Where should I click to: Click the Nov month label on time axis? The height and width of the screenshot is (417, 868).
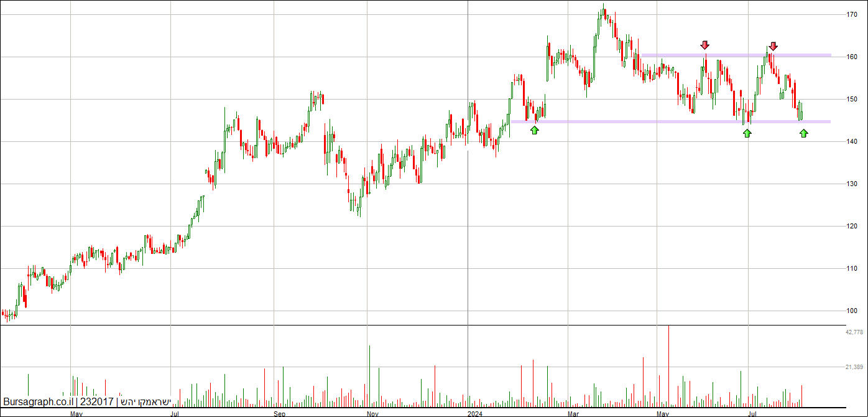[372, 413]
